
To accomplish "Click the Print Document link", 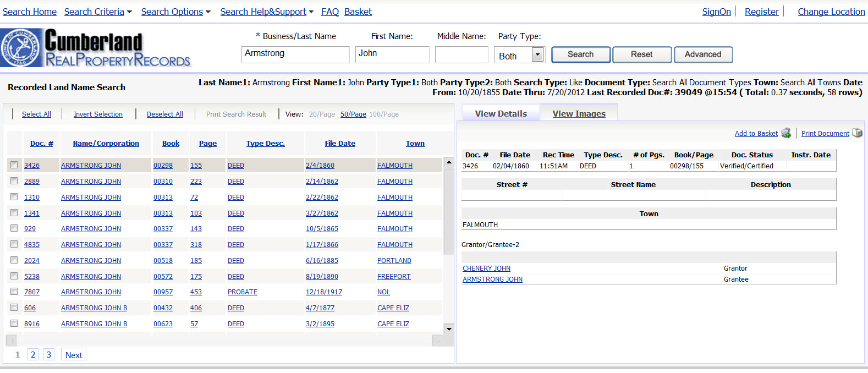I will 825,133.
